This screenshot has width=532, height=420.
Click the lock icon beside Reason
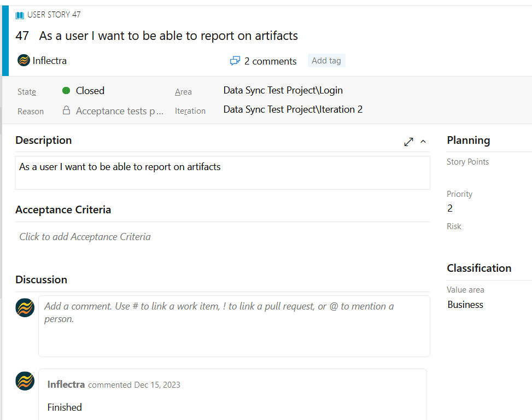(x=66, y=110)
